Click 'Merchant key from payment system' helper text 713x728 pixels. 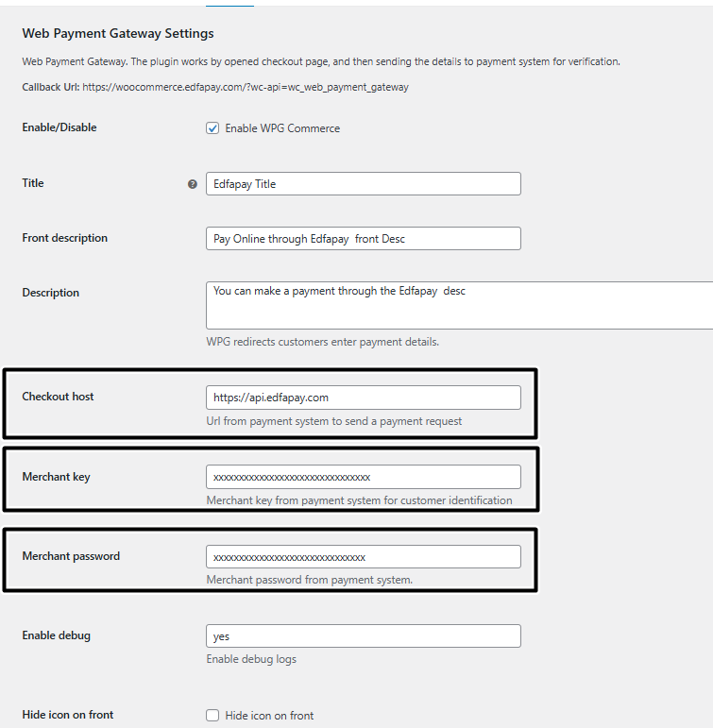(359, 500)
